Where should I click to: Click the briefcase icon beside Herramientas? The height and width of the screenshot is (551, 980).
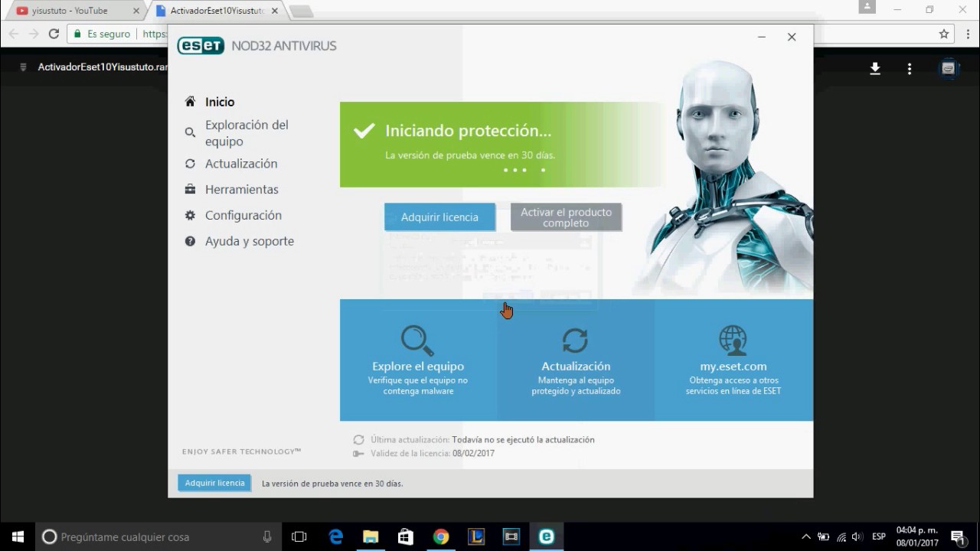[x=190, y=189]
